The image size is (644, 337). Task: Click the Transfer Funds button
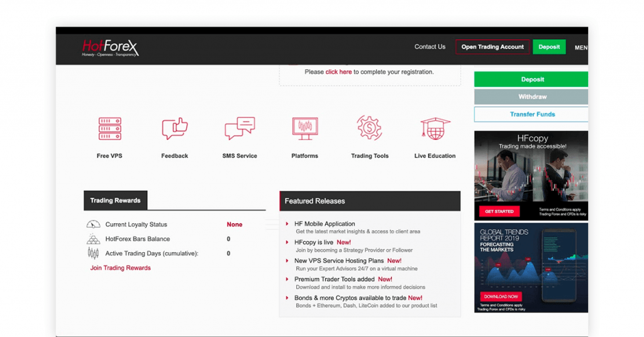[x=532, y=114]
